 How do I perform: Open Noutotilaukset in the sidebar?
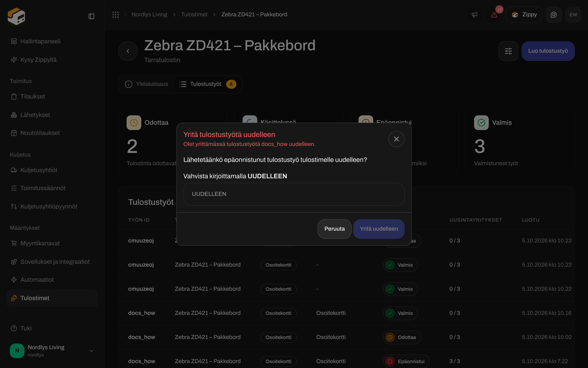(x=52, y=133)
